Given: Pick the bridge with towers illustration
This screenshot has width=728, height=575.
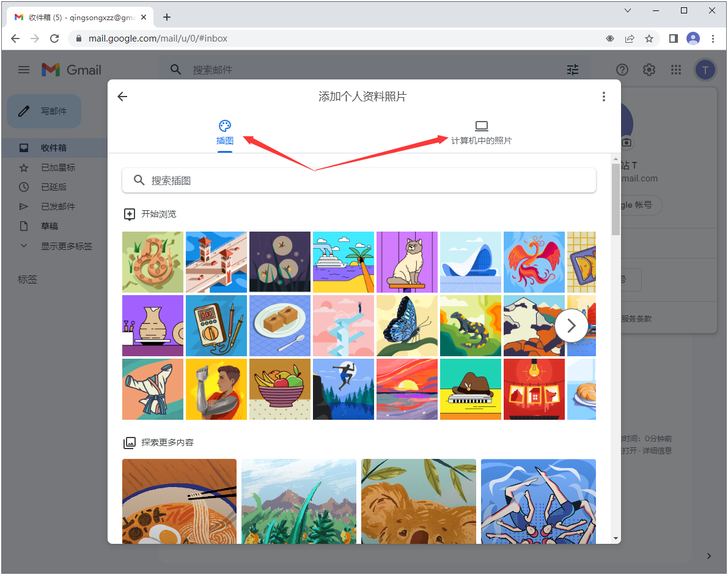Looking at the screenshot, I should 216,262.
